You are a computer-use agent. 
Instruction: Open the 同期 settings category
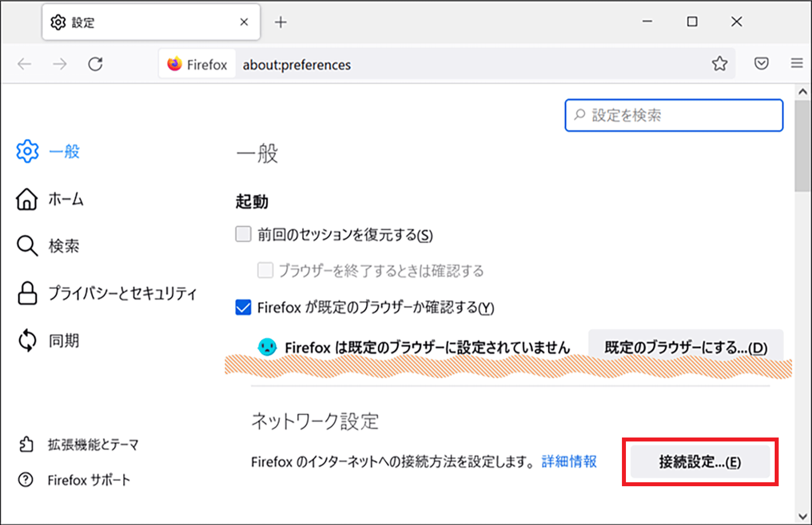(x=48, y=341)
